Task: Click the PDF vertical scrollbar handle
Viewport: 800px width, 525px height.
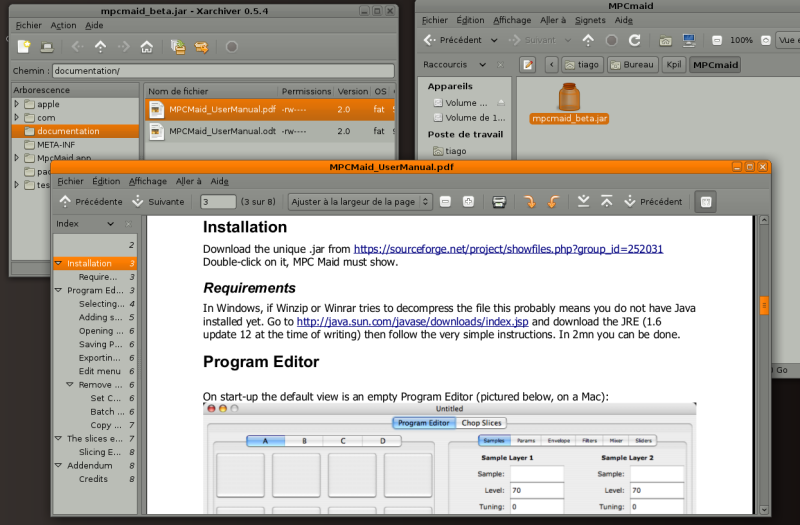Action: (764, 306)
